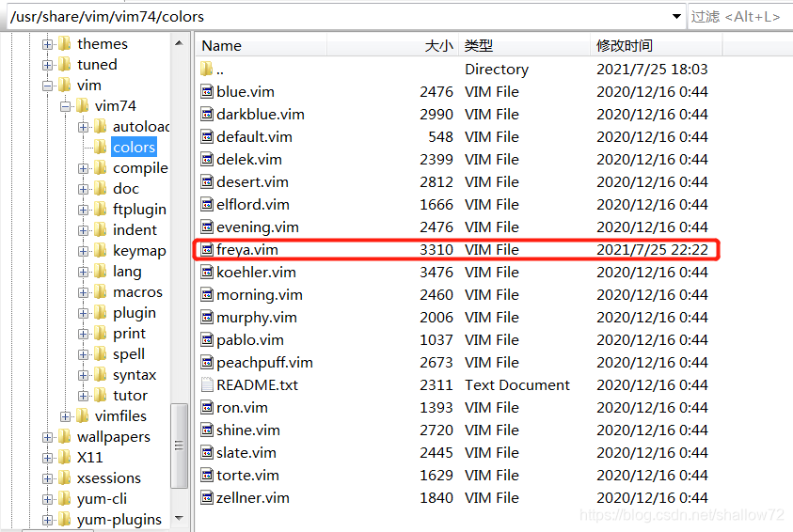Click the zellner.vim file icon
793x532 pixels.
coord(207,497)
